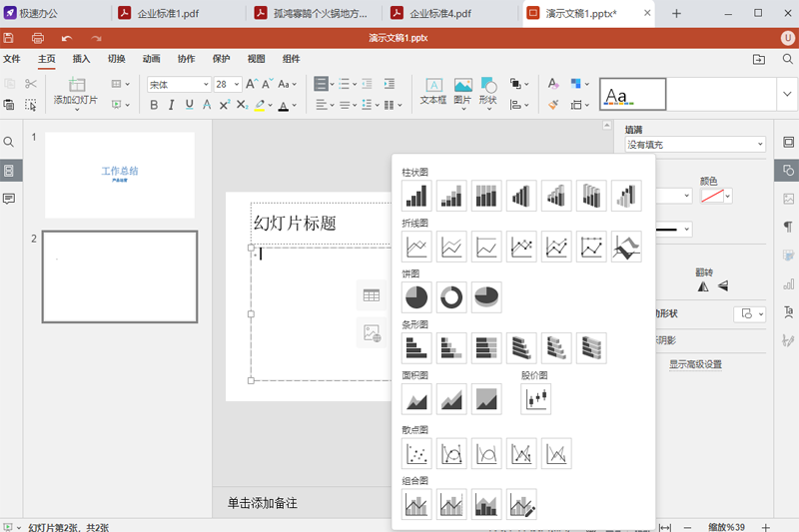Open the search icon in left sidebar
The image size is (799, 532).
coord(9,143)
